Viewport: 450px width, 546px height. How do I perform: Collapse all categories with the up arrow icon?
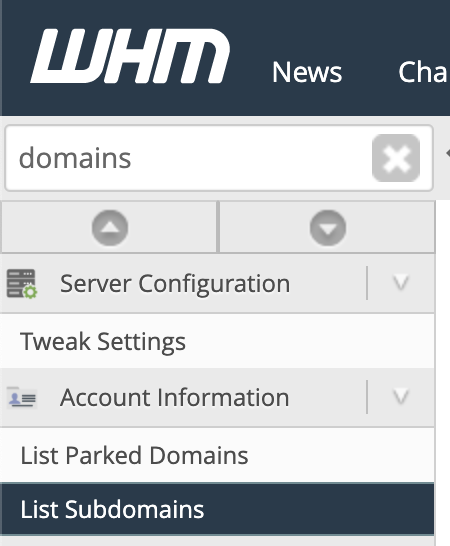click(110, 228)
